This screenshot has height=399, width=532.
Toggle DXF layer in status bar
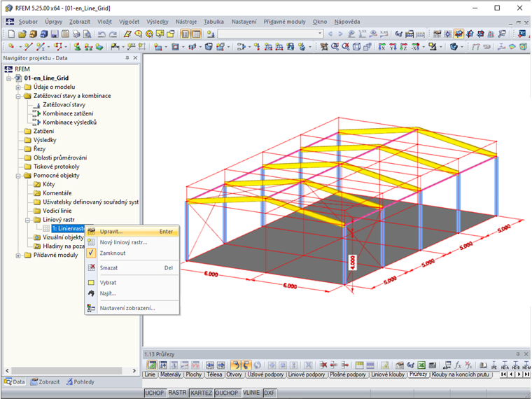coord(269,393)
